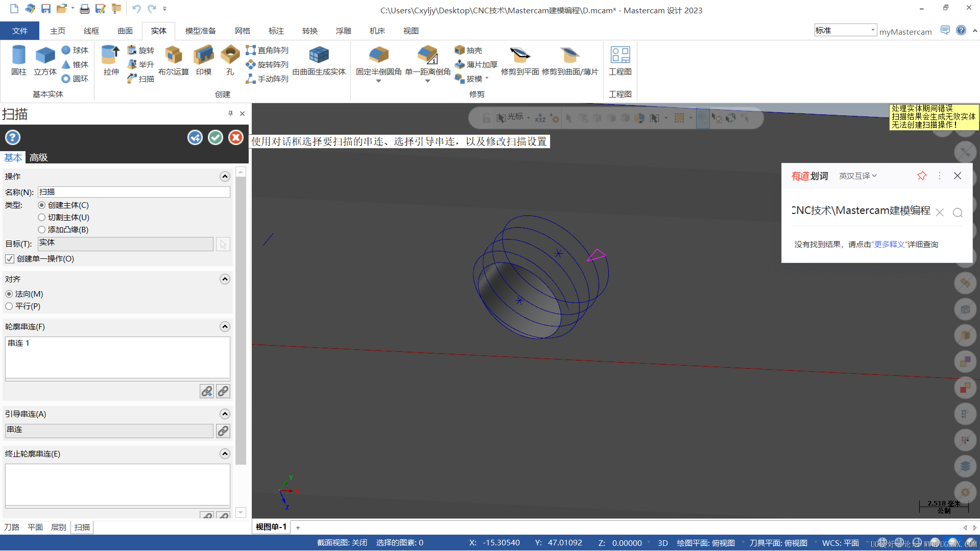Open the Sweep (扫描) ribbon tool
This screenshot has width=980, height=551.
point(140,79)
